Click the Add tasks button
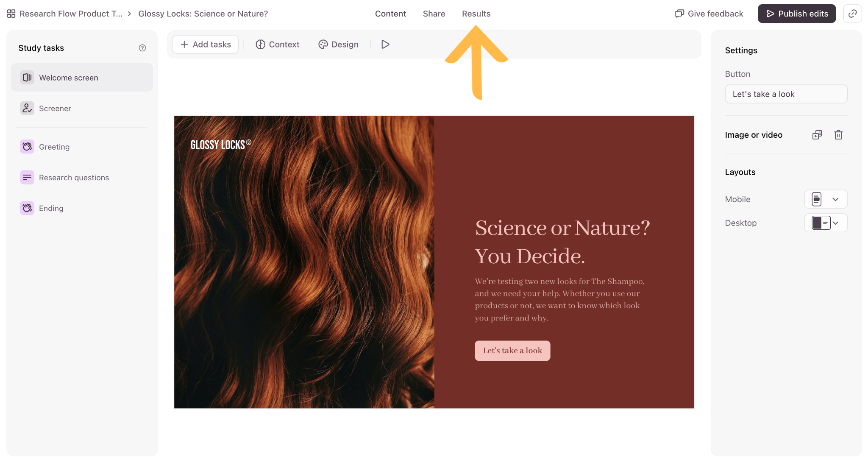 click(206, 45)
